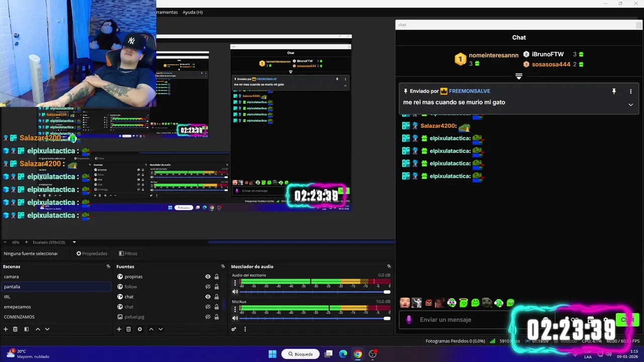644x362 pixels.
Task: Open scene filters icon in Escenas toolbar
Action: pyautogui.click(x=26, y=329)
